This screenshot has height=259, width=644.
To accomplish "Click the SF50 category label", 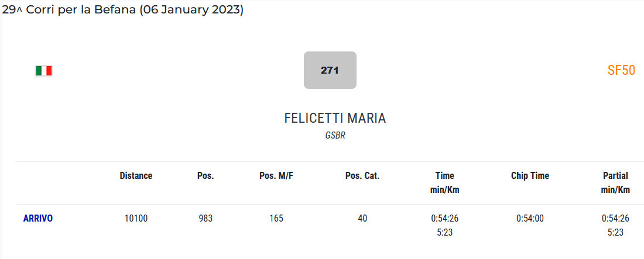I will click(621, 71).
